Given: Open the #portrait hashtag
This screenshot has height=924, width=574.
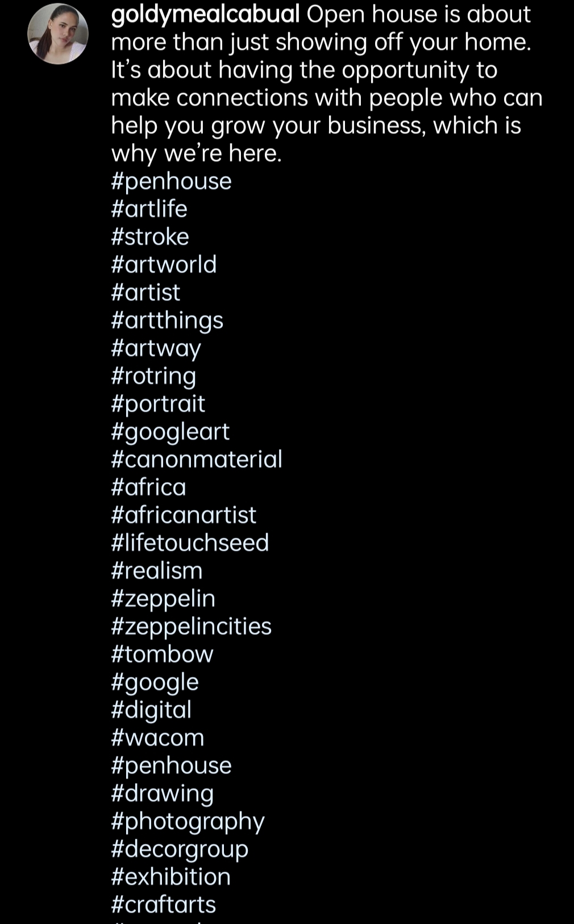Looking at the screenshot, I should tap(158, 404).
